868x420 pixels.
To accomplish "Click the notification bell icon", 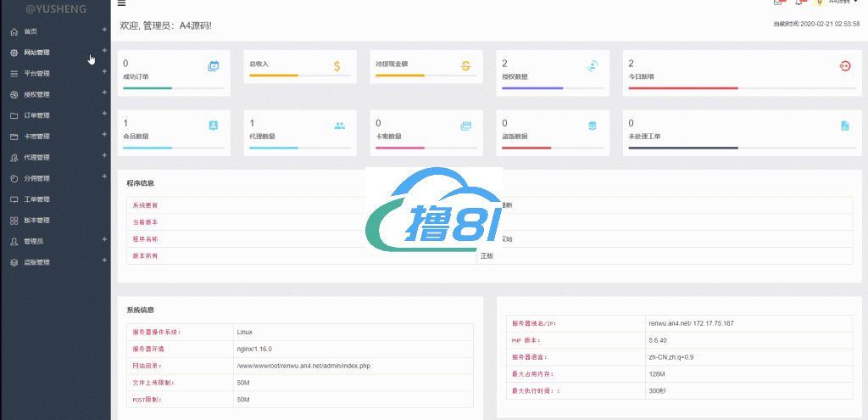I will point(798,3).
